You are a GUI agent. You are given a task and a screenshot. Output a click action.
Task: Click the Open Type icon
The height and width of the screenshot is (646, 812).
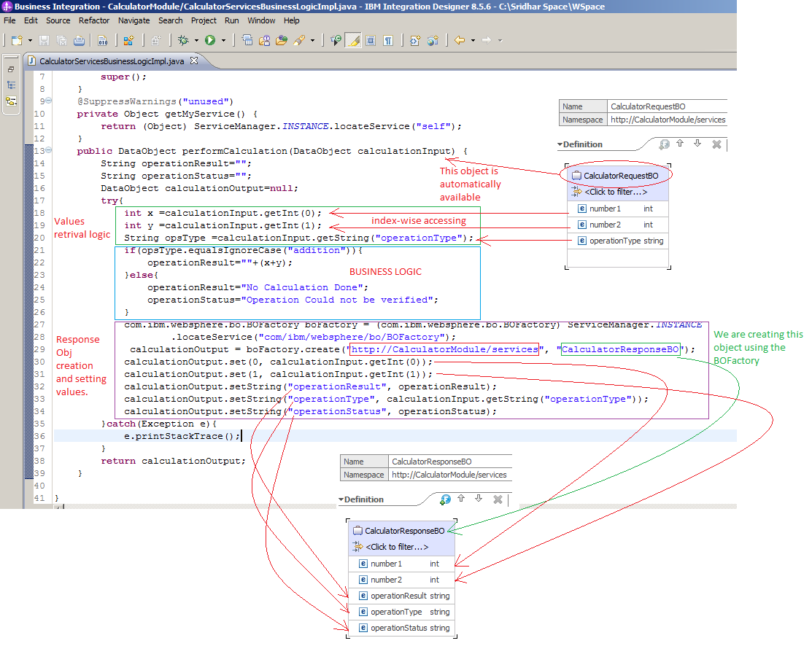(264, 40)
